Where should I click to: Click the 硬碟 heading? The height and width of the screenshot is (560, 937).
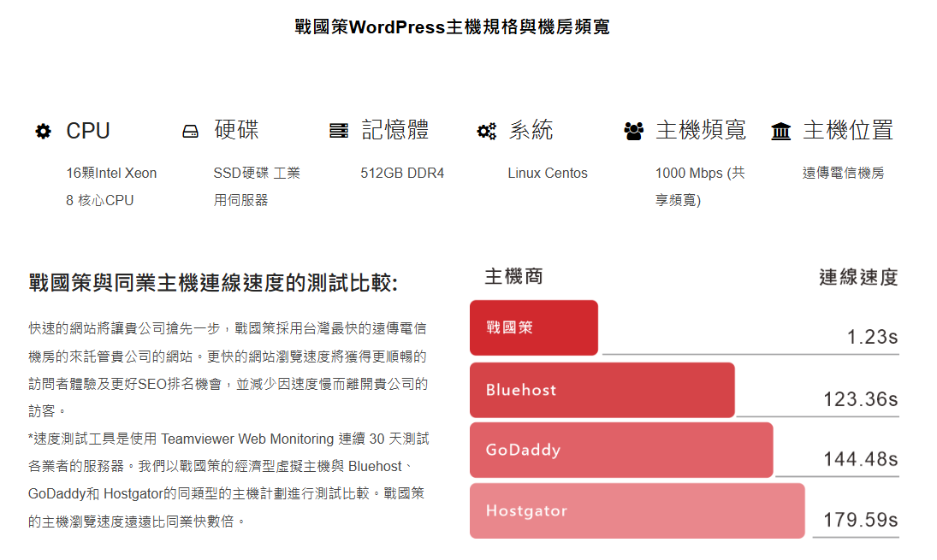(x=236, y=130)
